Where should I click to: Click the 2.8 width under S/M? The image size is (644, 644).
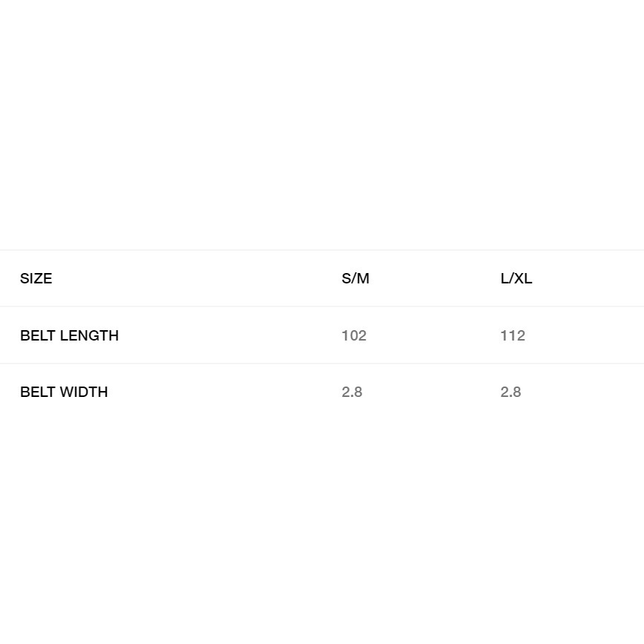[352, 392]
